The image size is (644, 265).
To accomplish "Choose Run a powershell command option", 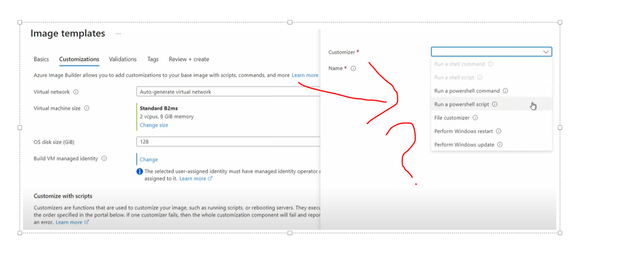I will [x=491, y=91].
